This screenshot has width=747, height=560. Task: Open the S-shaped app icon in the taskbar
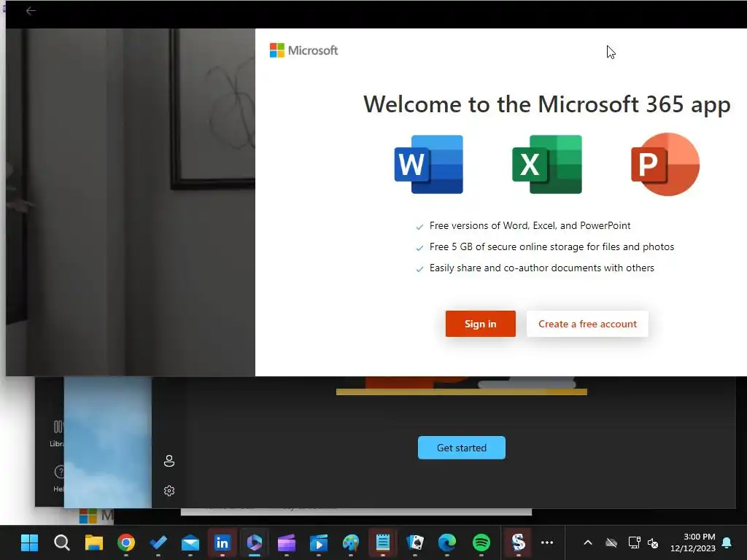tap(519, 542)
